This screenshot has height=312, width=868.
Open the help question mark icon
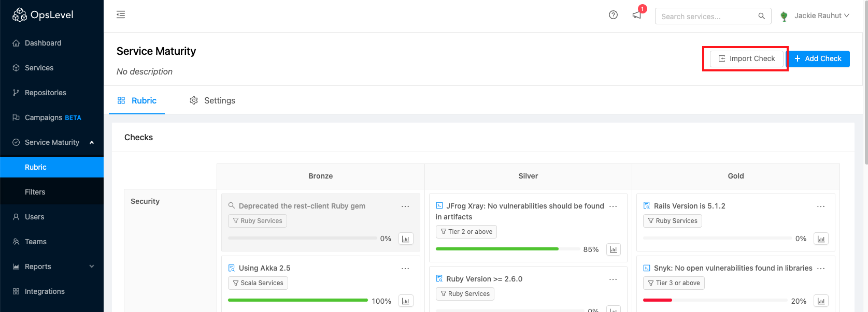coord(613,15)
